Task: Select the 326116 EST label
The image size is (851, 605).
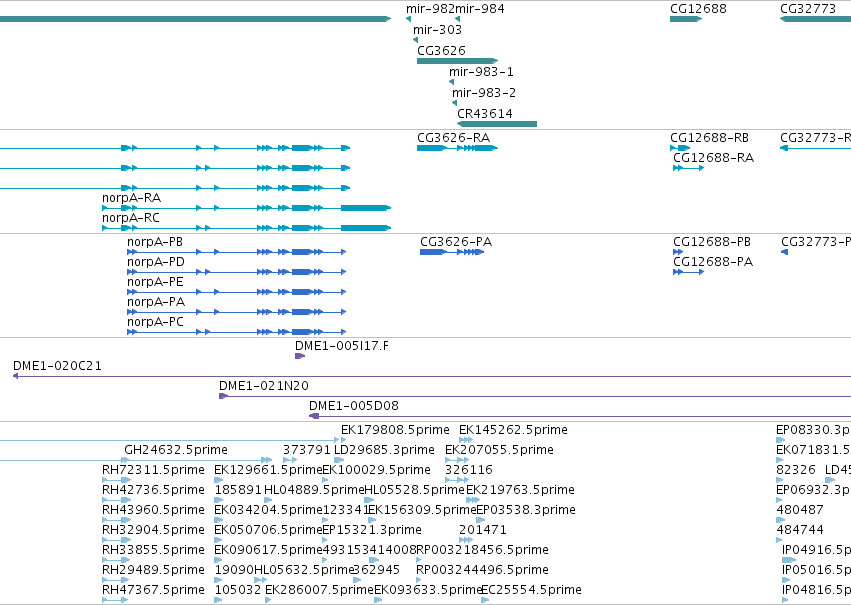Action: pos(469,470)
